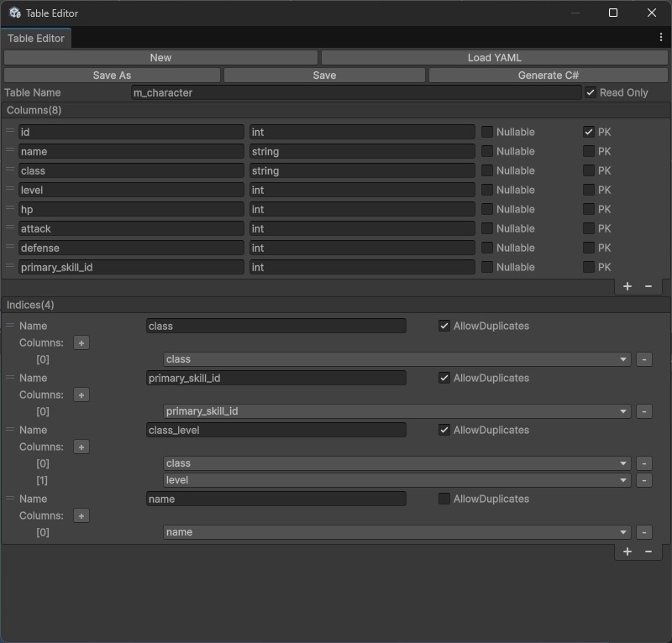Click the Save button
The height and width of the screenshot is (643, 672).
324,76
